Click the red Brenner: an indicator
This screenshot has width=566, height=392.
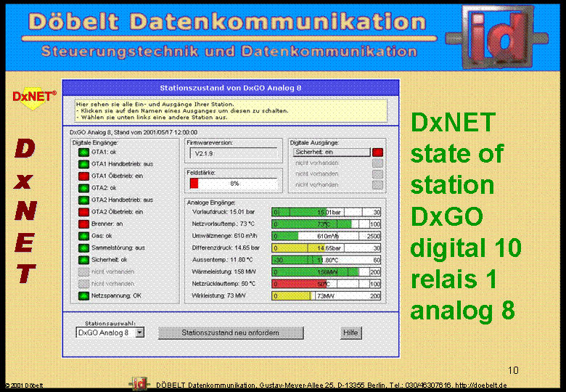[x=83, y=224]
